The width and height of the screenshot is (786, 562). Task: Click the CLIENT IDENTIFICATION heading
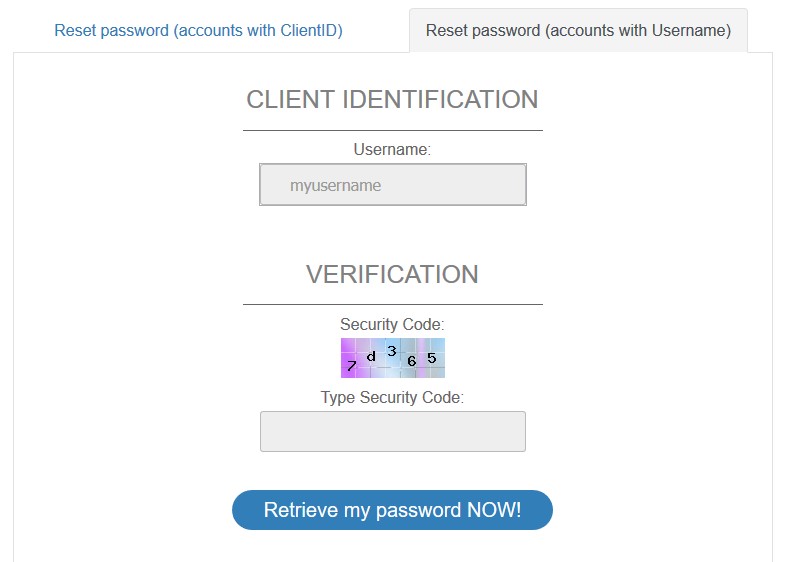click(392, 100)
